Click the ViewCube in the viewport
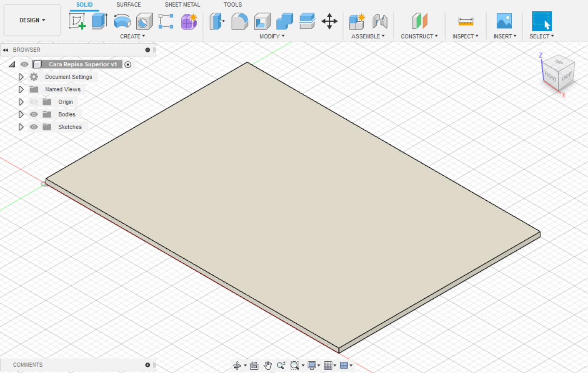This screenshot has height=373, width=588. click(558, 73)
